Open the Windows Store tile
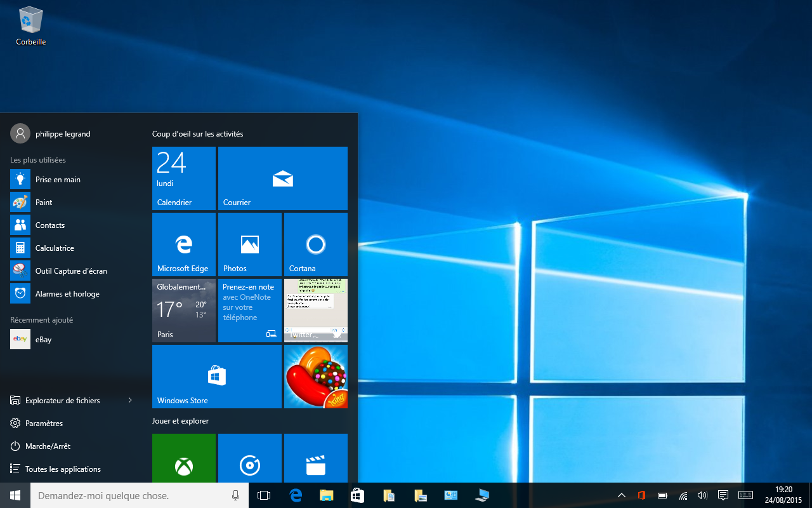812x508 pixels. pos(217,377)
